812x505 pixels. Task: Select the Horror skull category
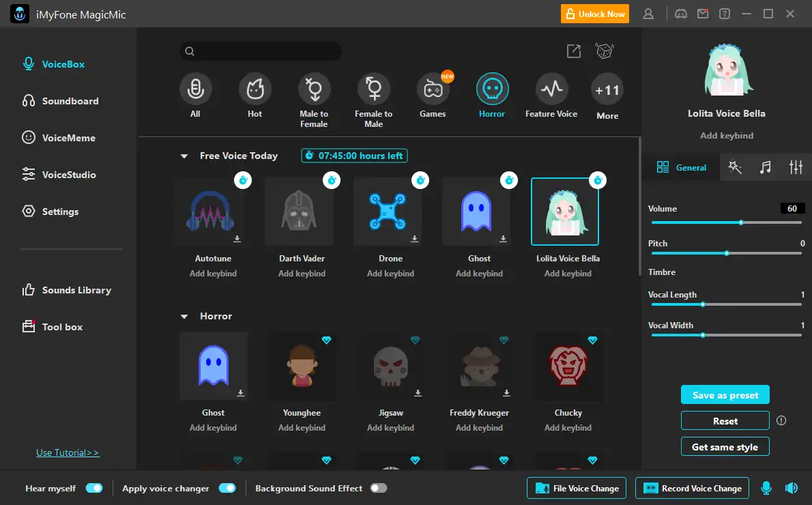click(492, 89)
